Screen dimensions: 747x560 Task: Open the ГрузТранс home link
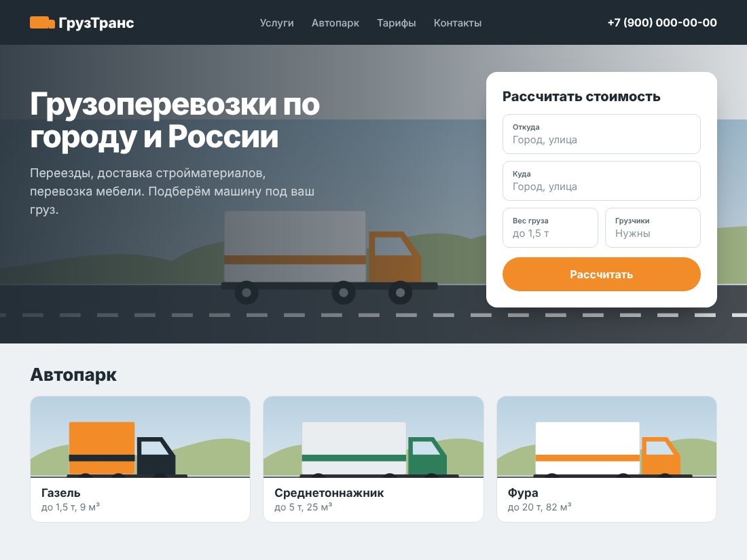tap(82, 22)
